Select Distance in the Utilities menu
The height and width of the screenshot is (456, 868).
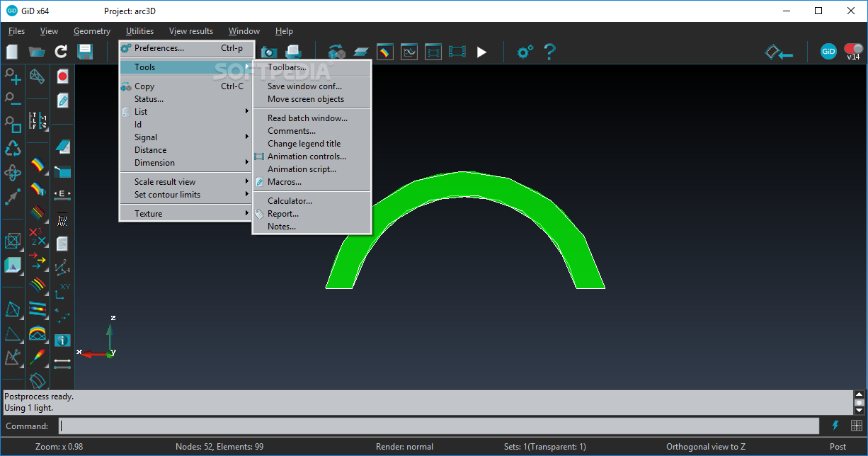pos(186,150)
